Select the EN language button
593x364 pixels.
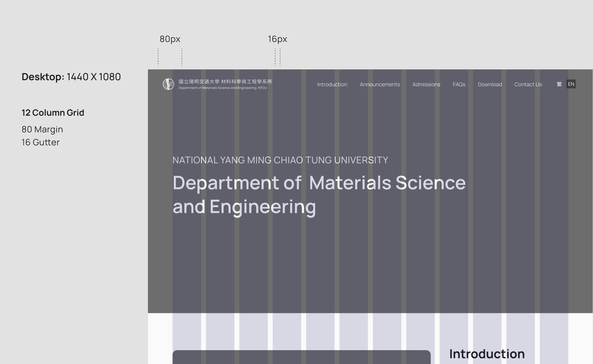[571, 84]
